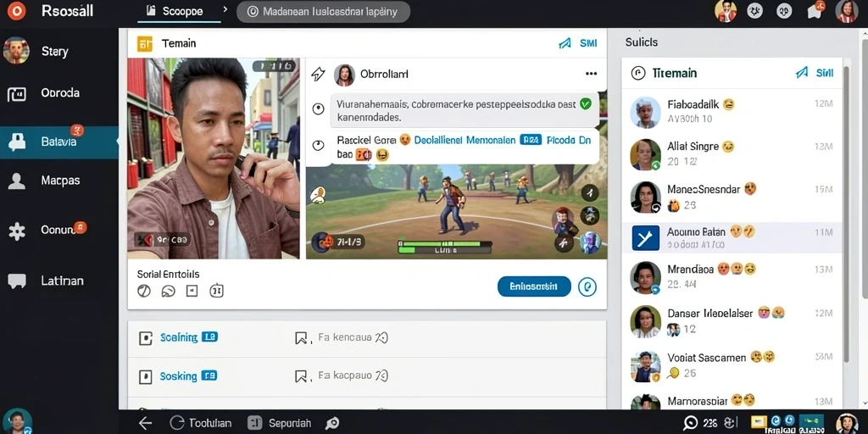Open the Danser Medelalser conversation
Image resolution: width=868 pixels, height=434 pixels.
(x=732, y=321)
